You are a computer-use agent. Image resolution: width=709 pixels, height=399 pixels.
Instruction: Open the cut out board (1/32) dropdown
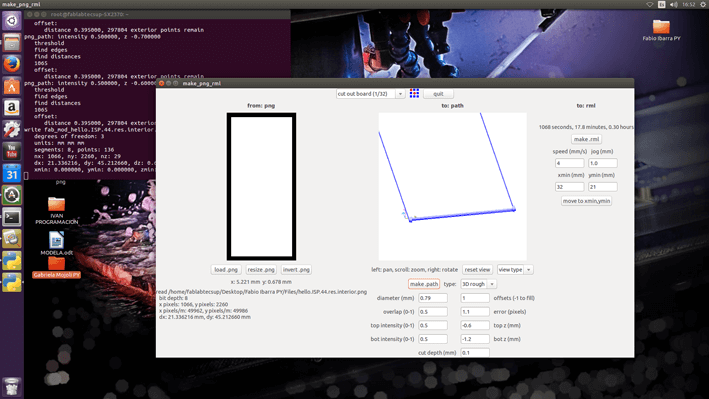pos(370,94)
